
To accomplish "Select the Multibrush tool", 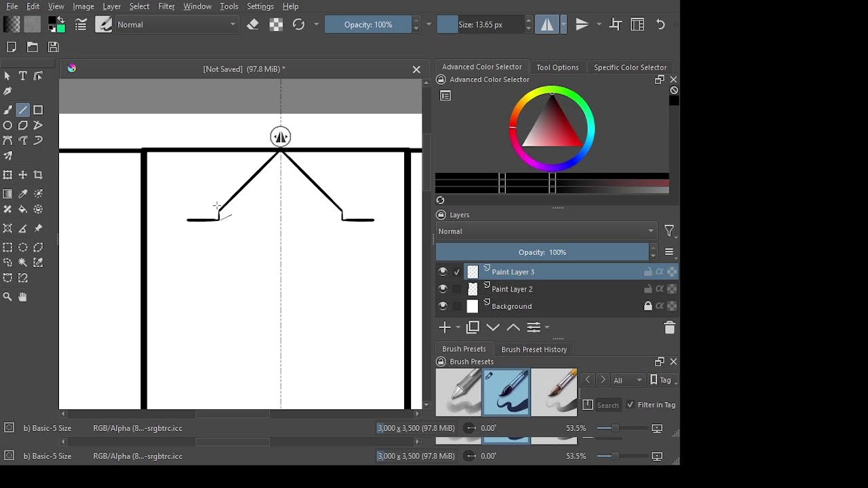I will (x=7, y=157).
